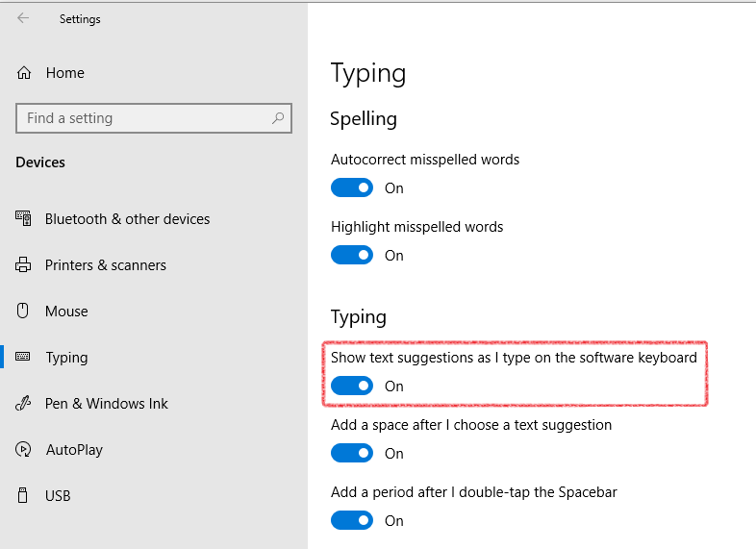This screenshot has width=756, height=549.
Task: Go to the AutoPlay settings
Action: click(x=74, y=450)
